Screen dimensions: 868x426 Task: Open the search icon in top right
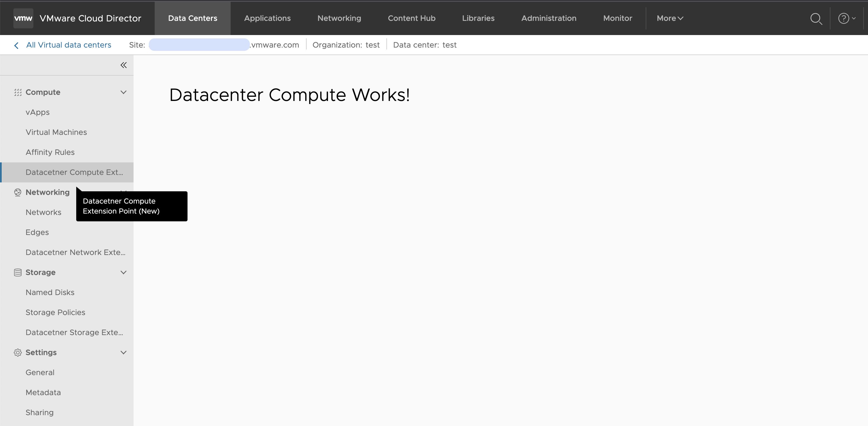click(x=817, y=18)
